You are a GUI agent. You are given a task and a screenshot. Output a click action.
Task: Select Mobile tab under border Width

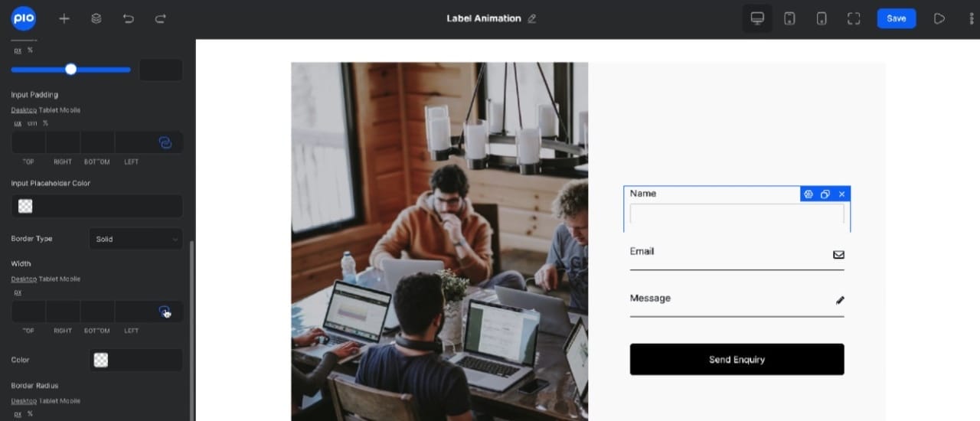click(70, 279)
